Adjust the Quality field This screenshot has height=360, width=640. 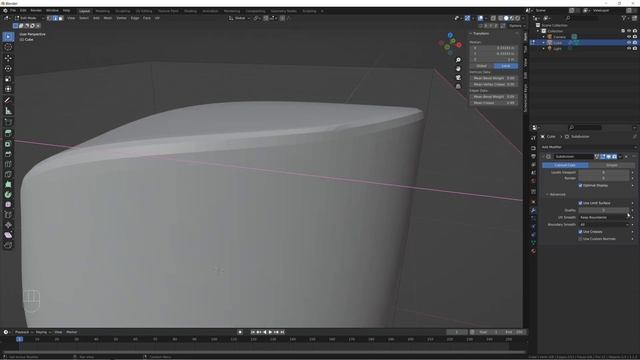click(604, 210)
